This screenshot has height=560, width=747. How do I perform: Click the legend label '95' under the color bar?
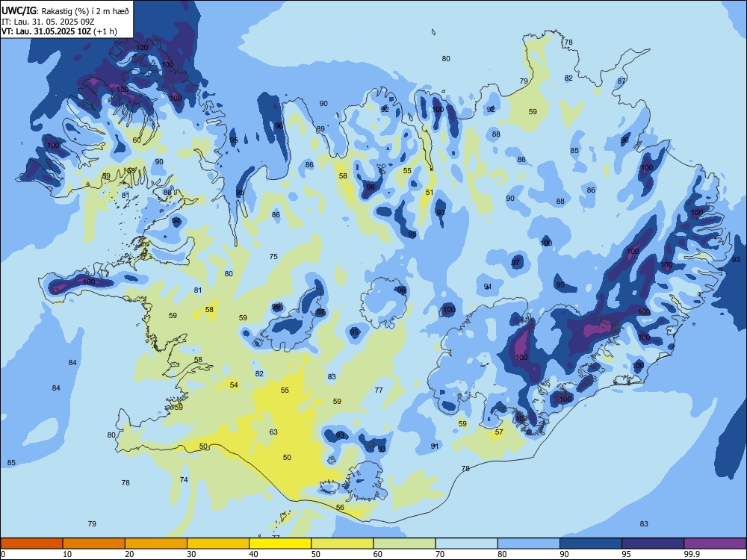coord(625,554)
